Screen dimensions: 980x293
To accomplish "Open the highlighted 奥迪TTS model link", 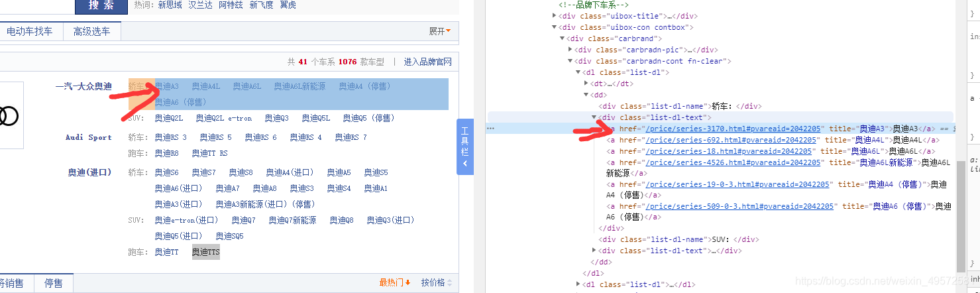I will tap(206, 253).
